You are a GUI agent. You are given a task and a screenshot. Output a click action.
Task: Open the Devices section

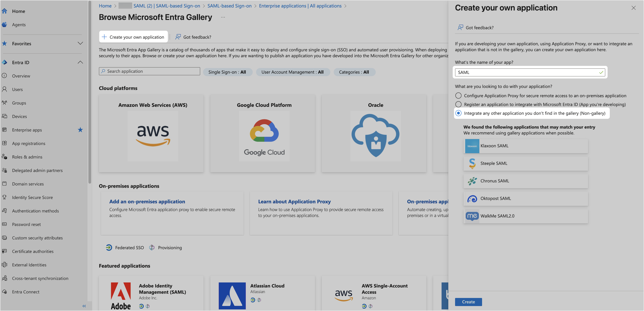(x=19, y=116)
